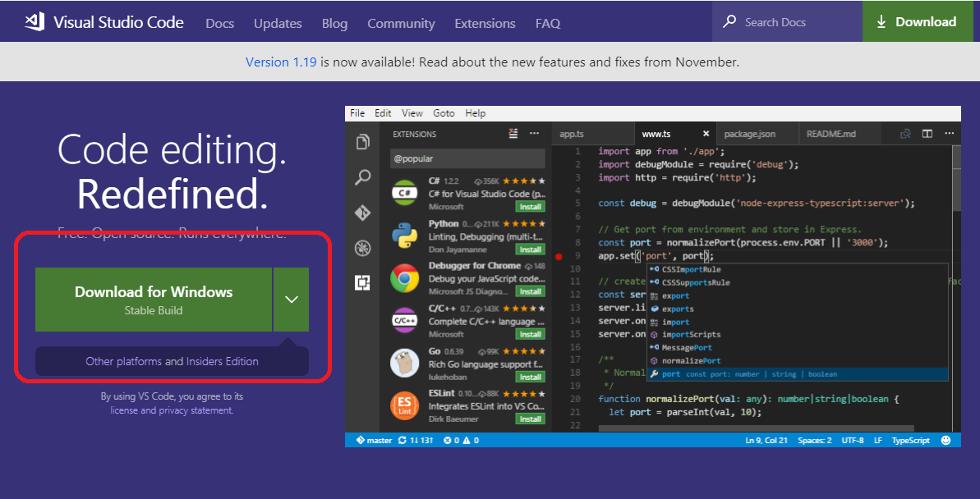
Task: Change indentation via Spaces: 2
Action: point(814,440)
